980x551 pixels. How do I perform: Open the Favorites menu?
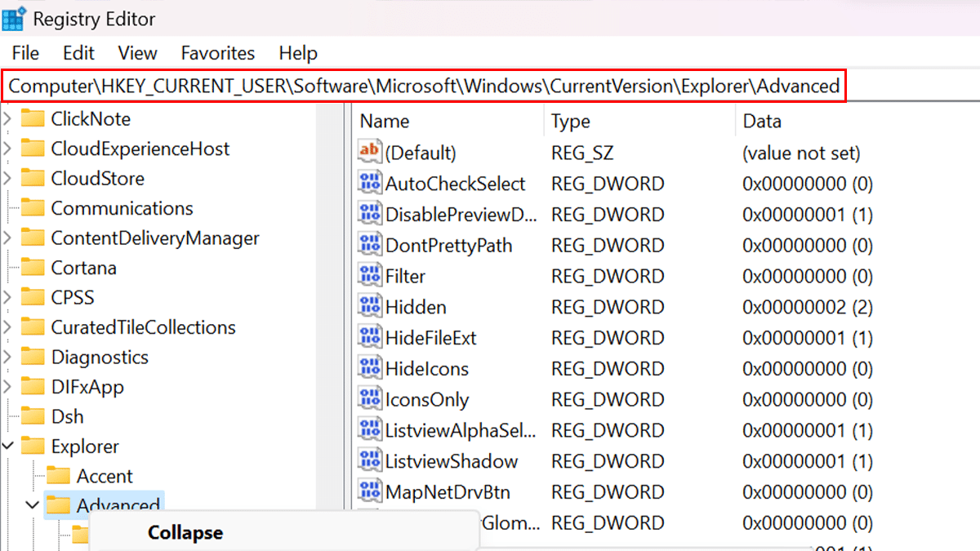(218, 53)
